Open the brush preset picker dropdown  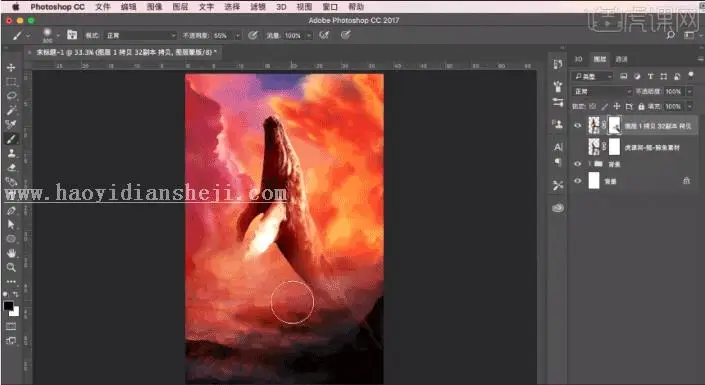(58, 36)
